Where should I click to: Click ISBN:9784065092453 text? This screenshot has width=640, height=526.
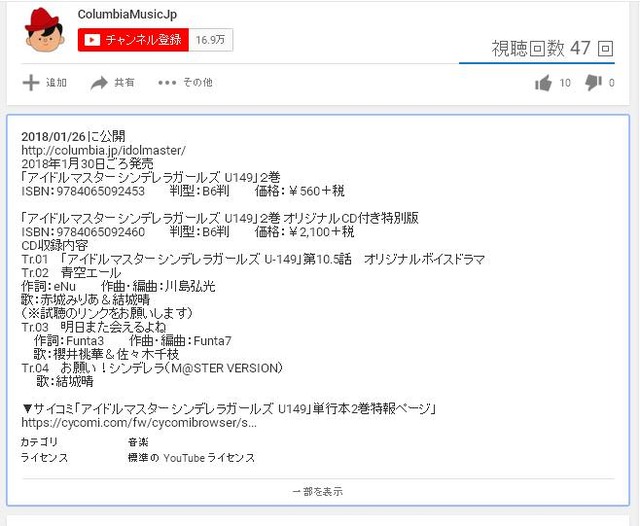(x=83, y=191)
